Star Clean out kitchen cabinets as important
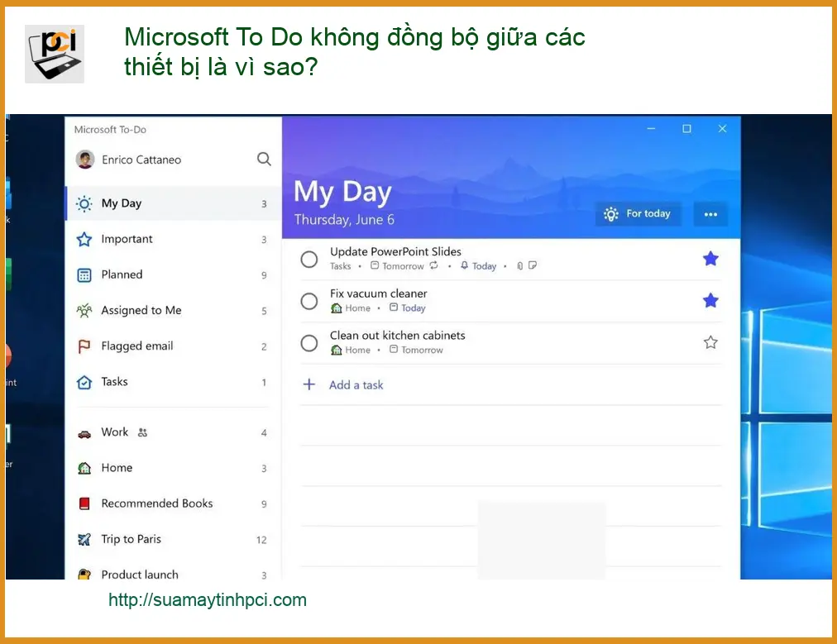This screenshot has width=837, height=644. coord(710,342)
